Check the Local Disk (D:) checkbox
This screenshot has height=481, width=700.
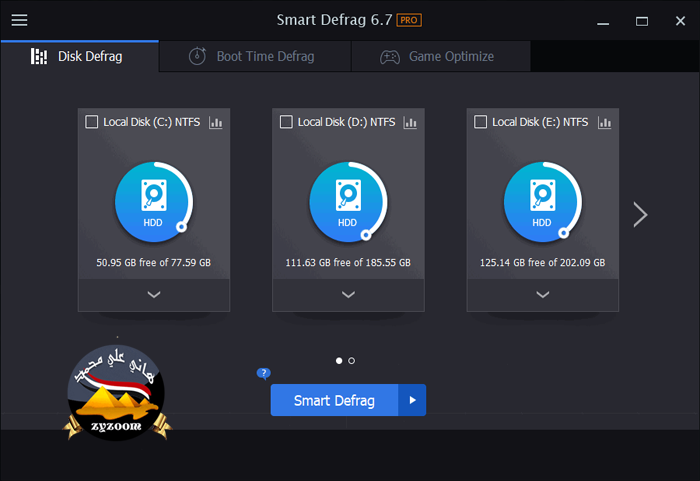286,122
